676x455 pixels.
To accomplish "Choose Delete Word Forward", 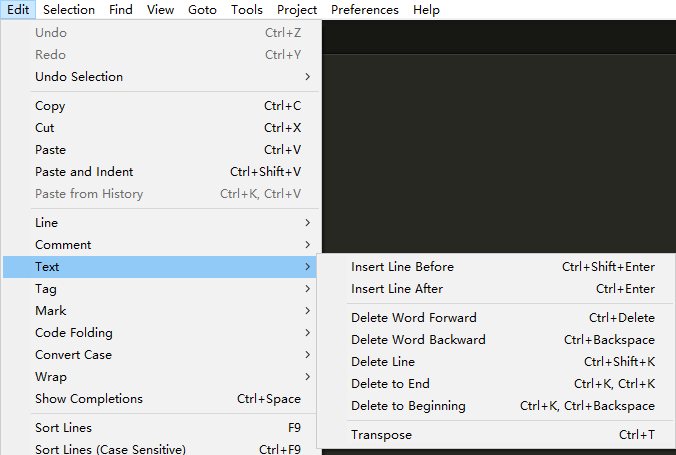I will (x=496, y=318).
